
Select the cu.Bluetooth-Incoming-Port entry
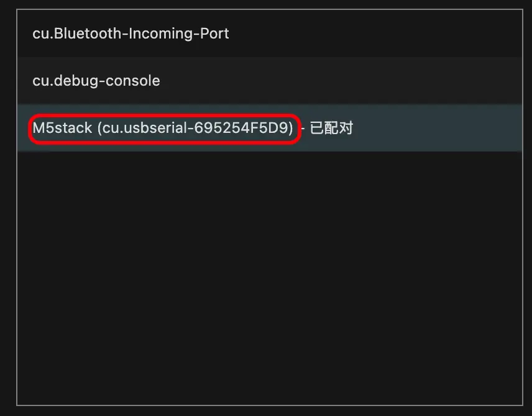point(131,34)
